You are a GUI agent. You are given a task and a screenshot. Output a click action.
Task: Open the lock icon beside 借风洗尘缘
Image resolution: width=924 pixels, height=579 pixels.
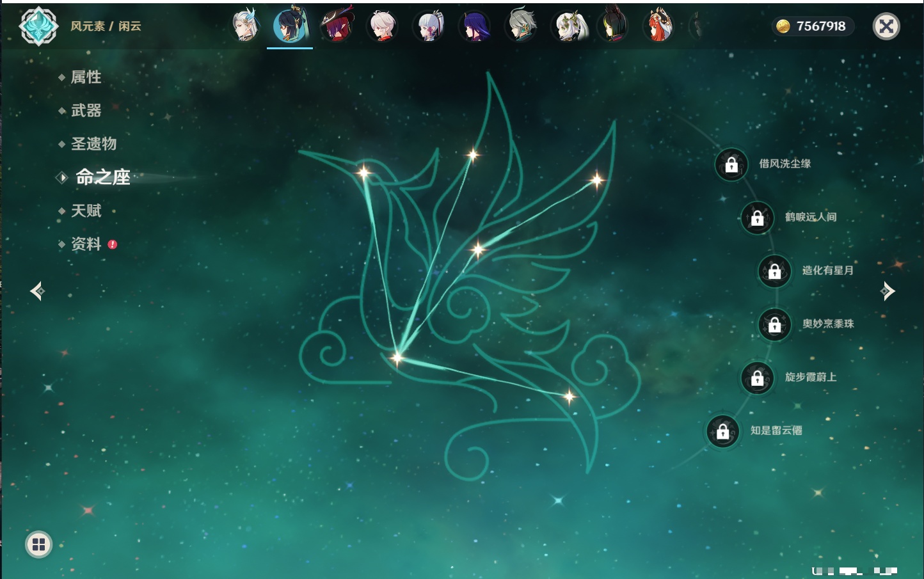pos(731,164)
